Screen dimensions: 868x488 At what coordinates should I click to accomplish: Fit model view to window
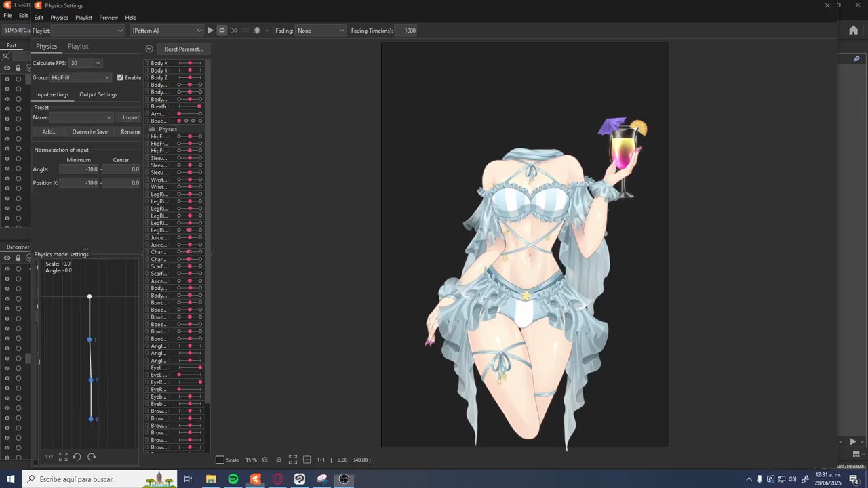click(x=293, y=460)
